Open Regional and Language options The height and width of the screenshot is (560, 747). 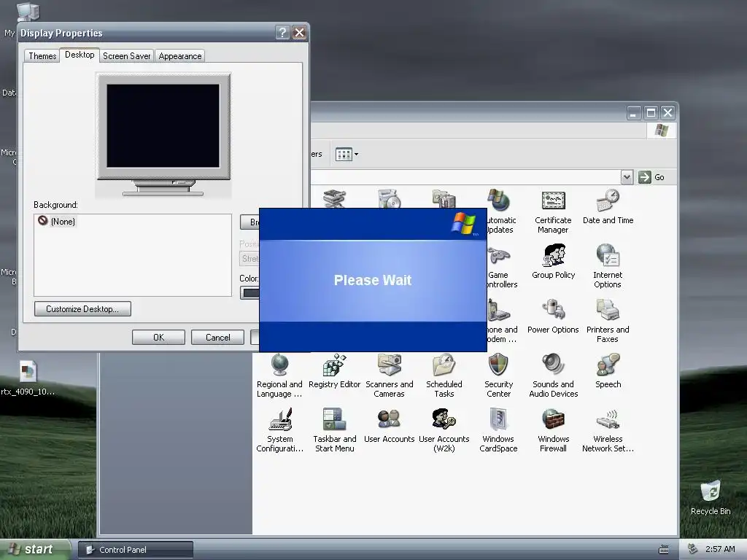(279, 376)
